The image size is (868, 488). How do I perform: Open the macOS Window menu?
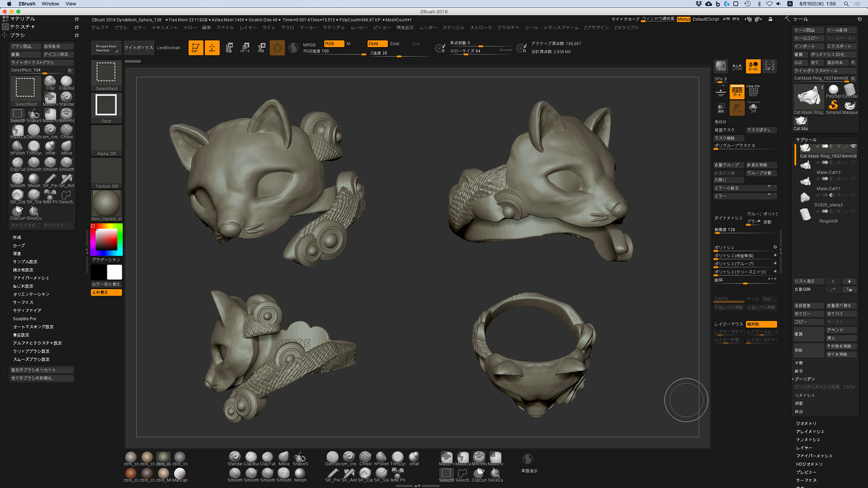pos(50,4)
